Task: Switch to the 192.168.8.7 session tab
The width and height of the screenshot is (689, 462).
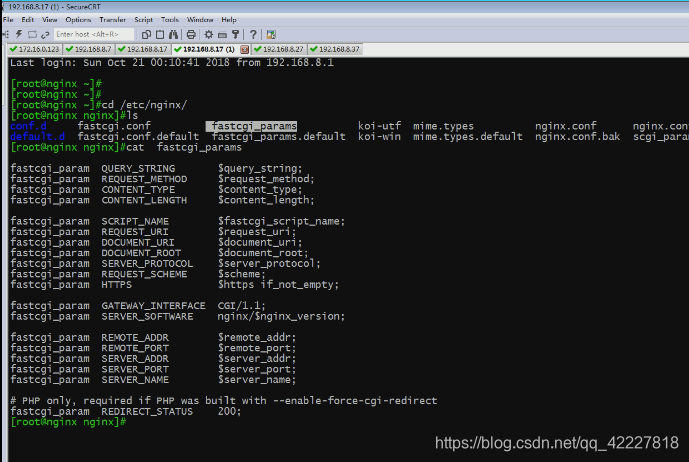Action: (x=89, y=49)
